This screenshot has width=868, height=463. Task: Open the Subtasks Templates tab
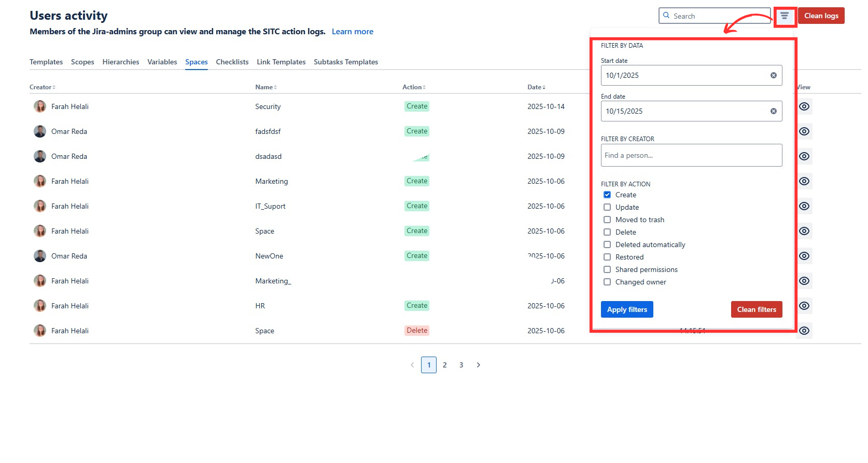(345, 62)
